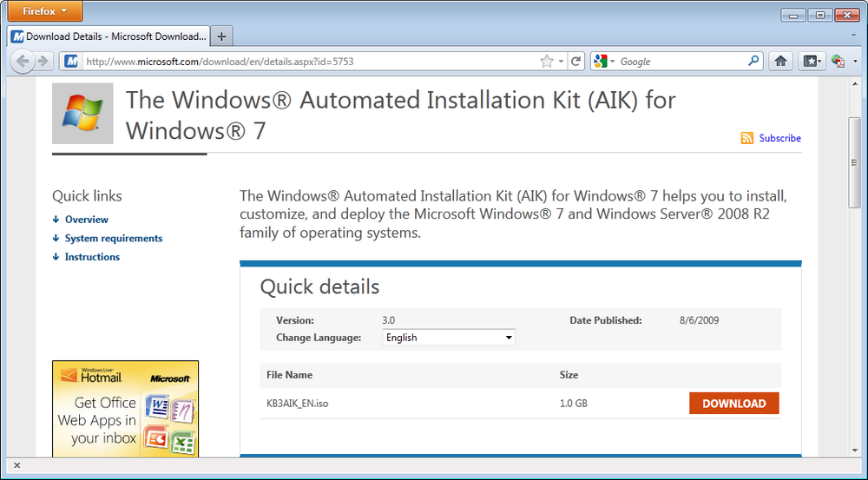The height and width of the screenshot is (480, 868).
Task: Bookmark this page with star icon
Action: click(x=546, y=62)
